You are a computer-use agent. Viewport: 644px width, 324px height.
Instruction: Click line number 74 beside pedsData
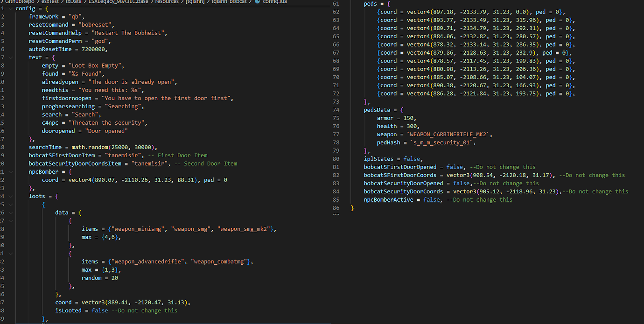[x=336, y=110]
